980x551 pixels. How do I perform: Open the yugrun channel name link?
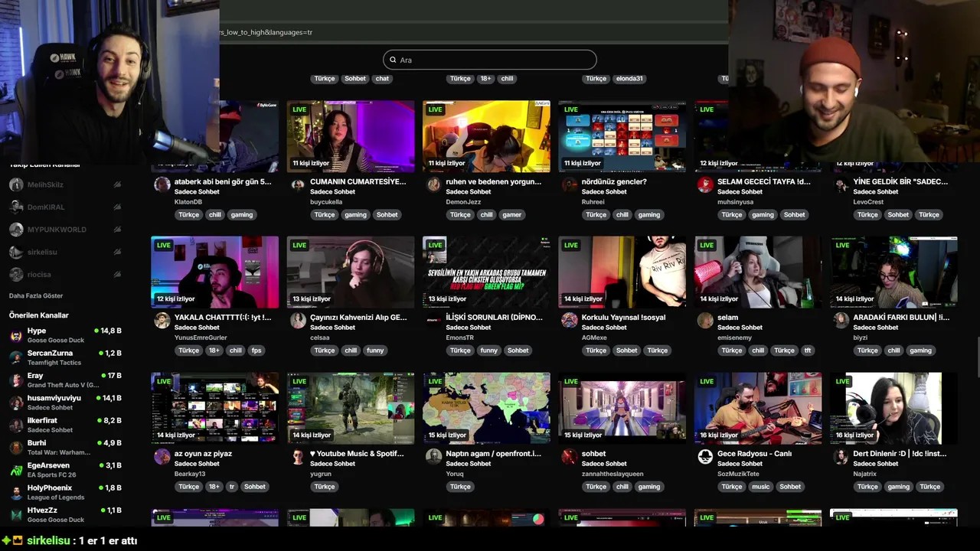[x=321, y=474]
